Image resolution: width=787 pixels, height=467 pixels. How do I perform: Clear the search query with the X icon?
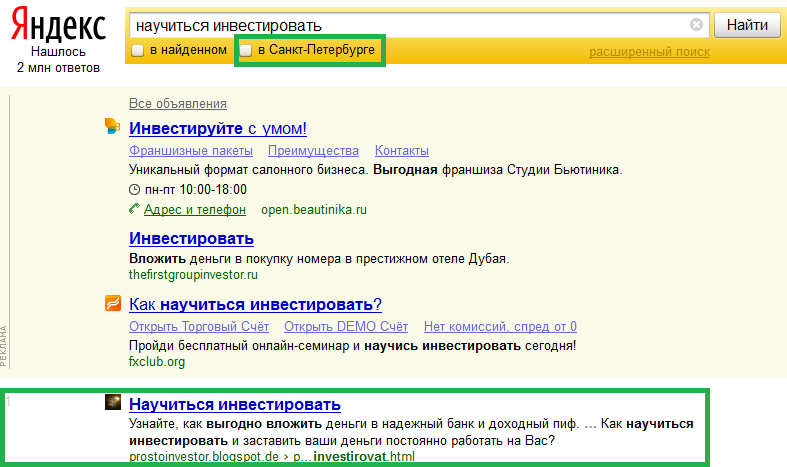click(x=696, y=24)
